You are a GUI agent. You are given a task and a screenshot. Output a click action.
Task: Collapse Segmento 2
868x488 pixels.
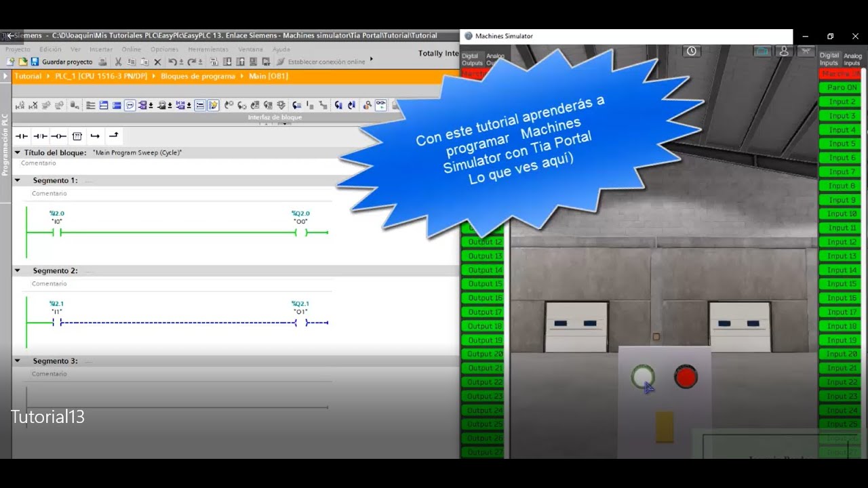(x=18, y=270)
